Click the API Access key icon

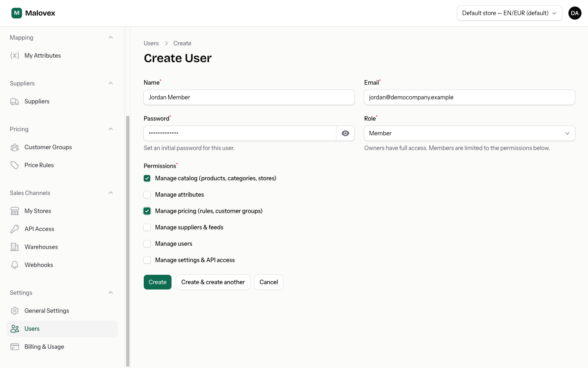15,229
